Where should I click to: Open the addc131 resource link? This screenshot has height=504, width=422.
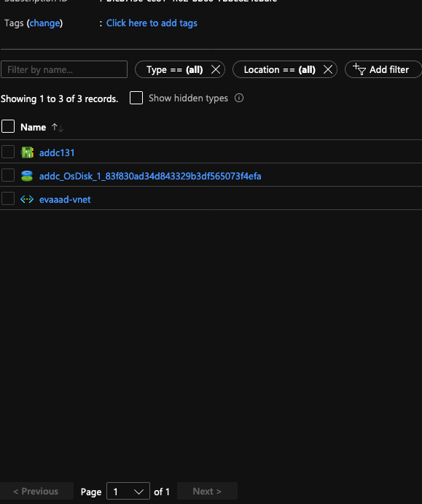click(x=57, y=152)
